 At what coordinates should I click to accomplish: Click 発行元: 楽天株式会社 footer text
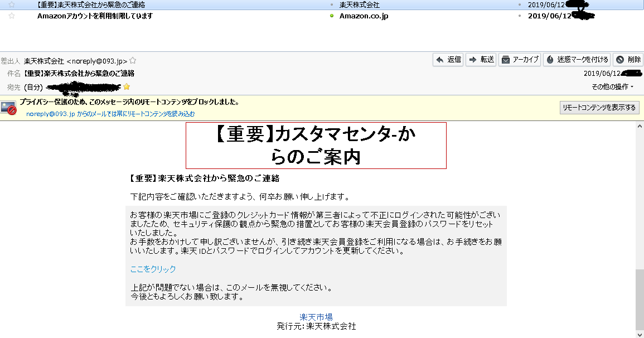tap(316, 326)
